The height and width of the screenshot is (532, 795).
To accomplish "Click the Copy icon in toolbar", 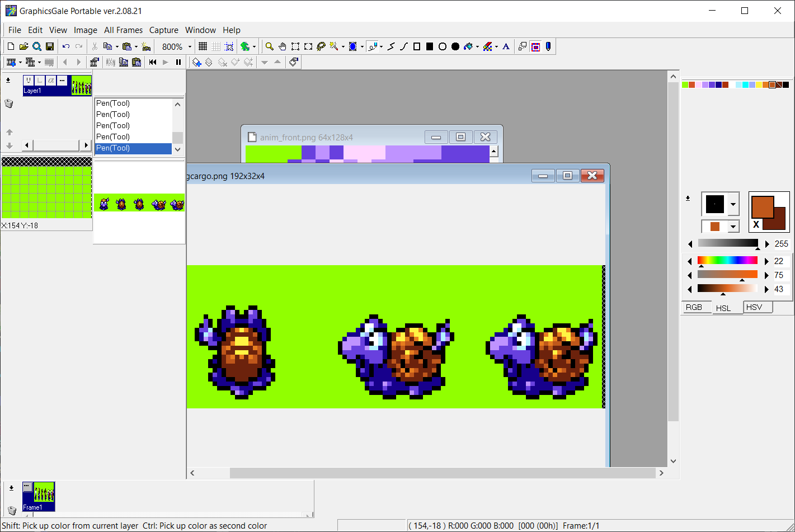I will 107,46.
